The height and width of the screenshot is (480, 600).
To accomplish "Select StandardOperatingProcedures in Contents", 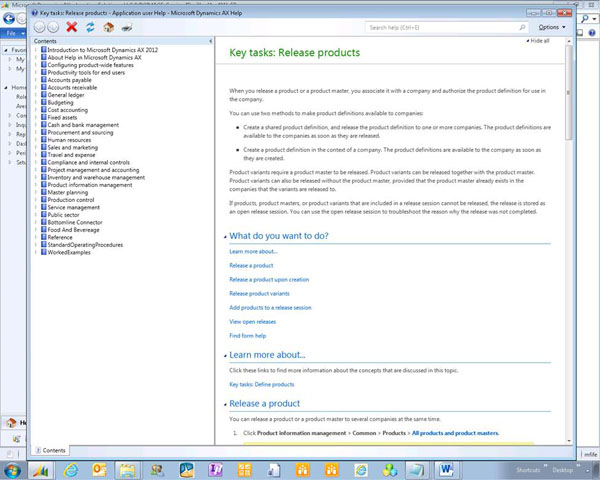I will point(85,245).
